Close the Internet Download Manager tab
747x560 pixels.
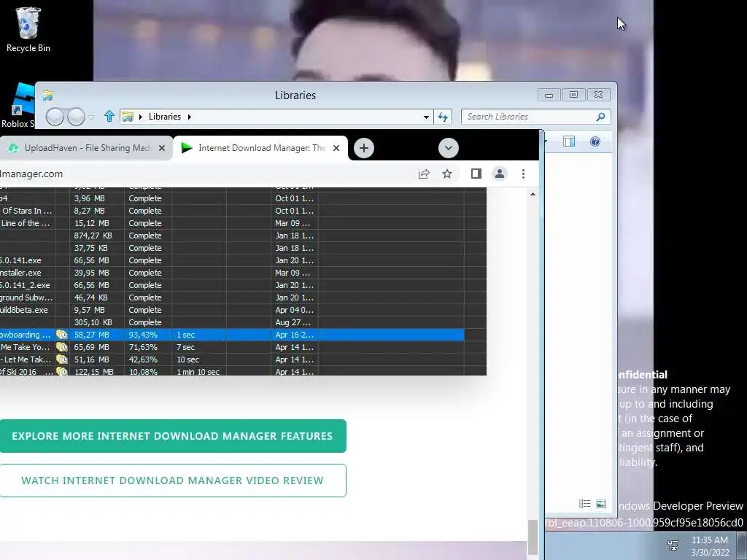[336, 148]
